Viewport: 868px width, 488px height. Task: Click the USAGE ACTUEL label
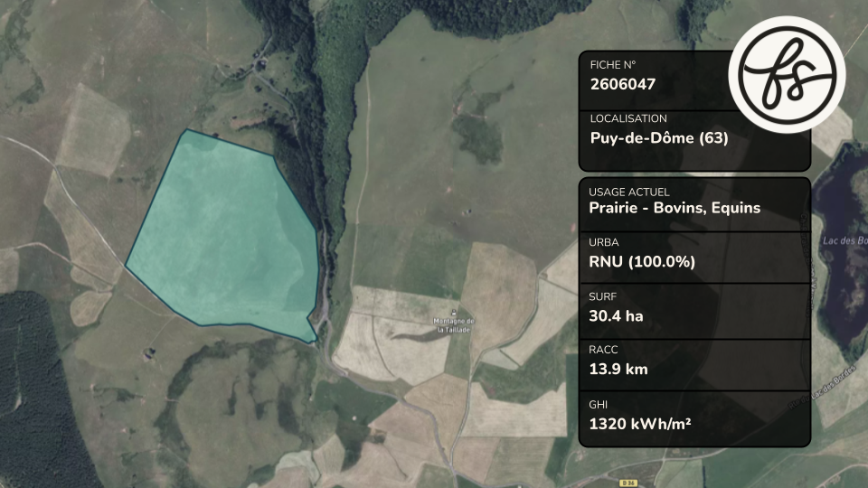629,192
